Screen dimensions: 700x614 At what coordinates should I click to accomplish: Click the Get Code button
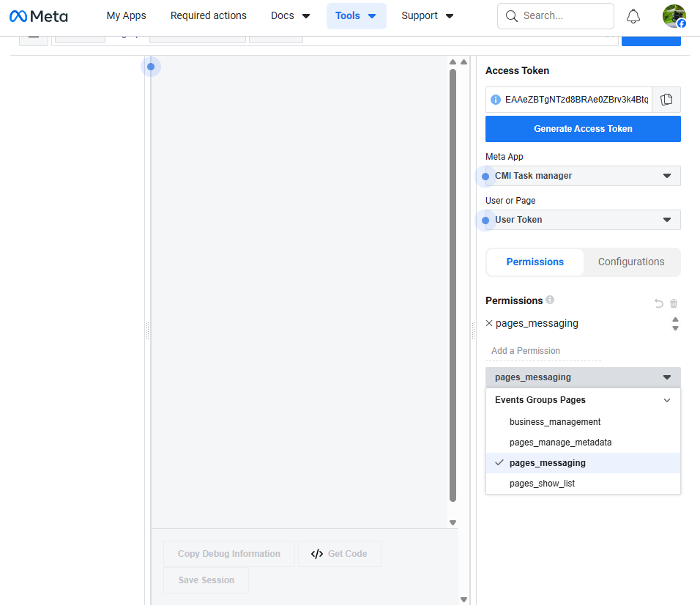[339, 554]
